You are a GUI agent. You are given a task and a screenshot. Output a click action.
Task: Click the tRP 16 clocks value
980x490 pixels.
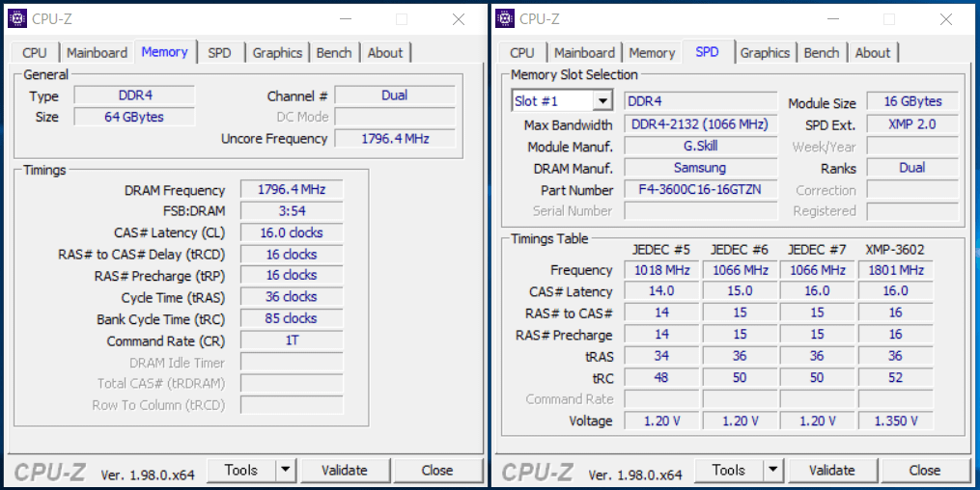click(x=292, y=275)
